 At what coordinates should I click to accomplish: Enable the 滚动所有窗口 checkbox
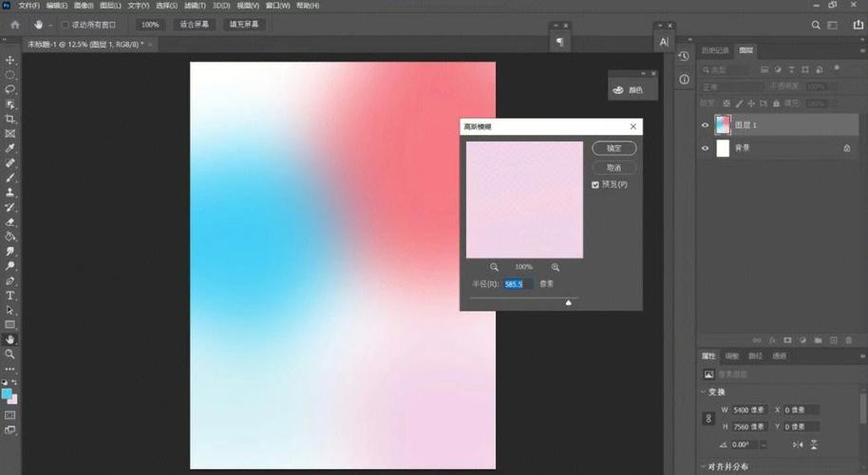65,25
